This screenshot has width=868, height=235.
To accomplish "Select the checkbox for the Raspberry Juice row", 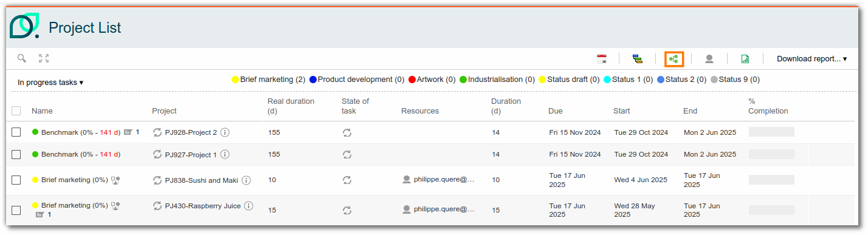I will [x=16, y=210].
